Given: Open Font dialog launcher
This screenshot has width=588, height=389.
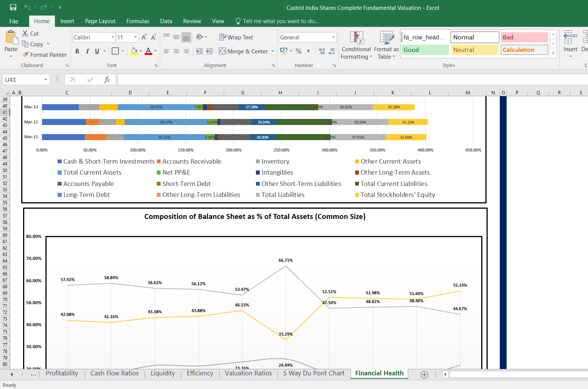Looking at the screenshot, I should tap(156, 66).
